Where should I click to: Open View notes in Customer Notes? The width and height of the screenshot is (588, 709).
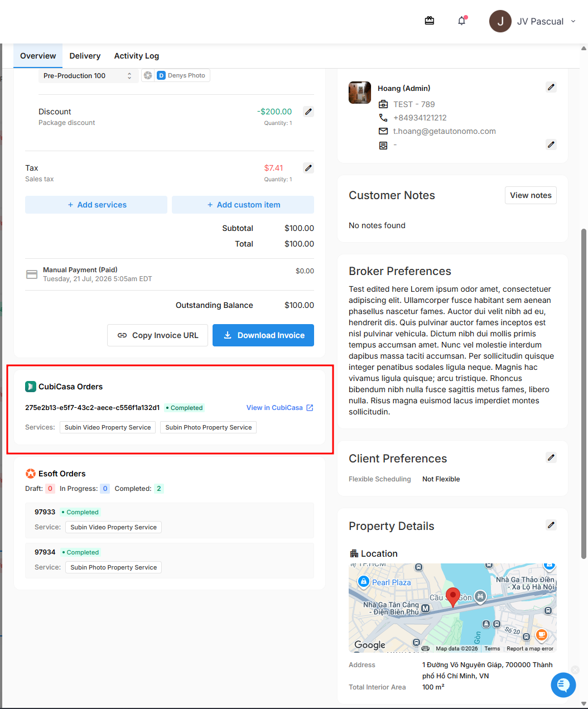click(x=531, y=195)
